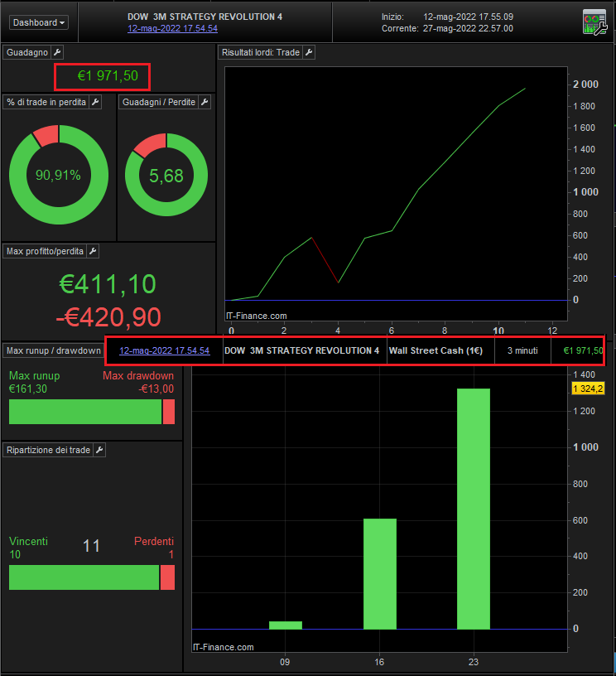Screen dimensions: 616x676
Task: Click the €1 971,50 gain value under Guadagno
Action: point(108,76)
